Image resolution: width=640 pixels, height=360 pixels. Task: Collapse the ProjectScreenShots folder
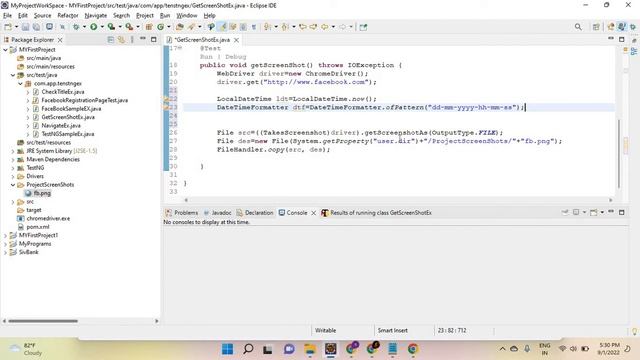[x=13, y=185]
